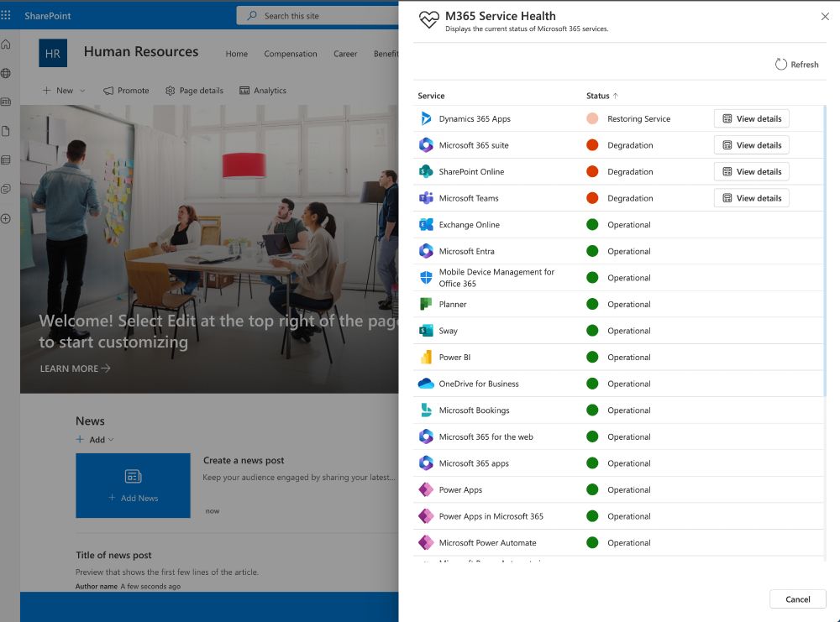This screenshot has height=622, width=840.
Task: Click Promote in the command bar
Action: tap(127, 91)
